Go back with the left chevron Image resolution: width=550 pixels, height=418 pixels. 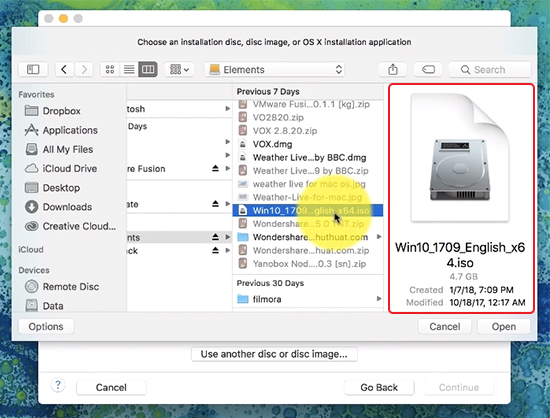(x=64, y=69)
